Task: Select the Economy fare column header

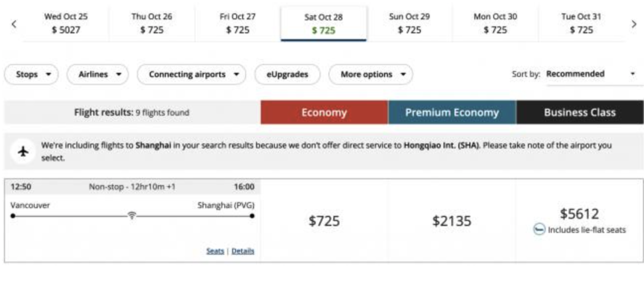Action: pos(324,112)
